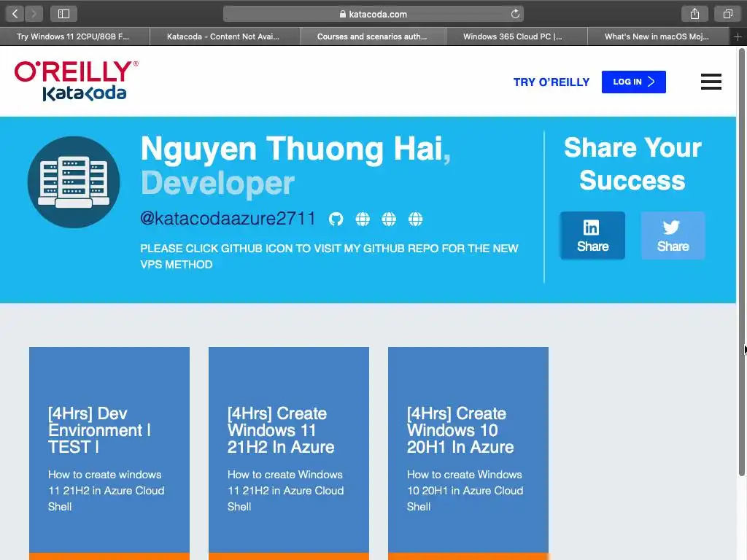Go back with Safari's back arrow

15,14
